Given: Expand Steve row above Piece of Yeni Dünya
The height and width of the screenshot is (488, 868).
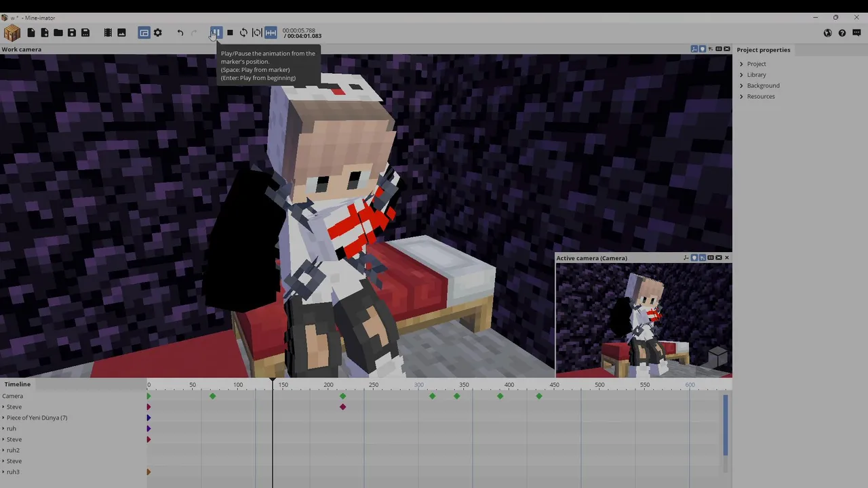Looking at the screenshot, I should coord(3,407).
